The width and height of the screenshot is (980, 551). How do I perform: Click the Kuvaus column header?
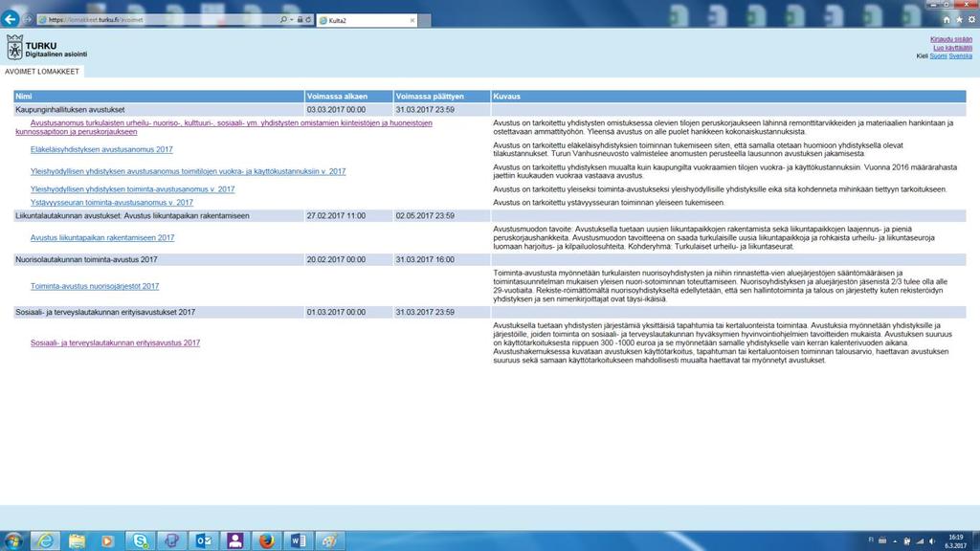coord(728,97)
